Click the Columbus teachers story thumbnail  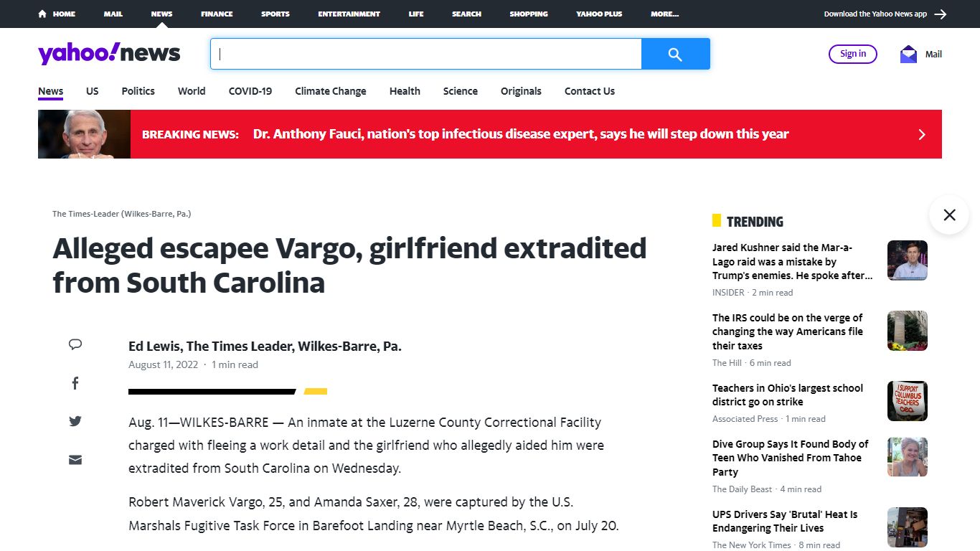point(908,401)
